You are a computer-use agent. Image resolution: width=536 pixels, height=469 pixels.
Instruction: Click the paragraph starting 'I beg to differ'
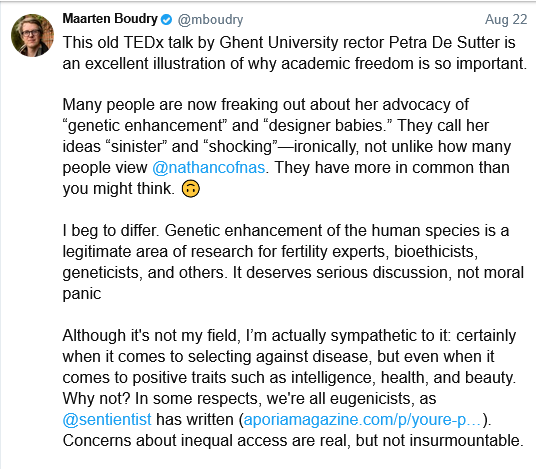click(x=293, y=262)
